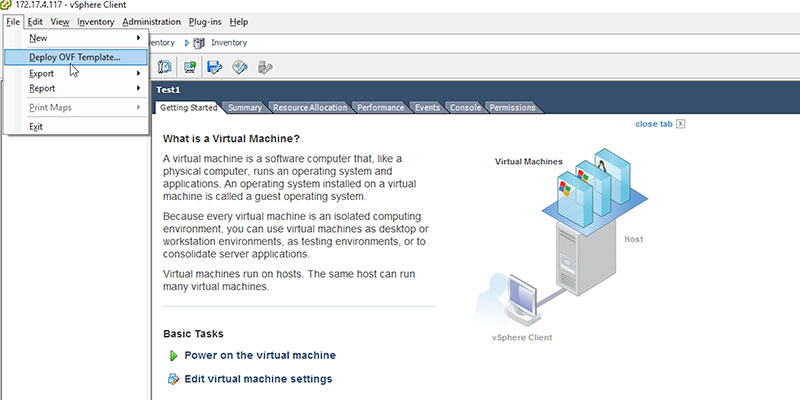Launch the virtual machine console toolbar icon
This screenshot has width=800, height=400.
point(190,67)
